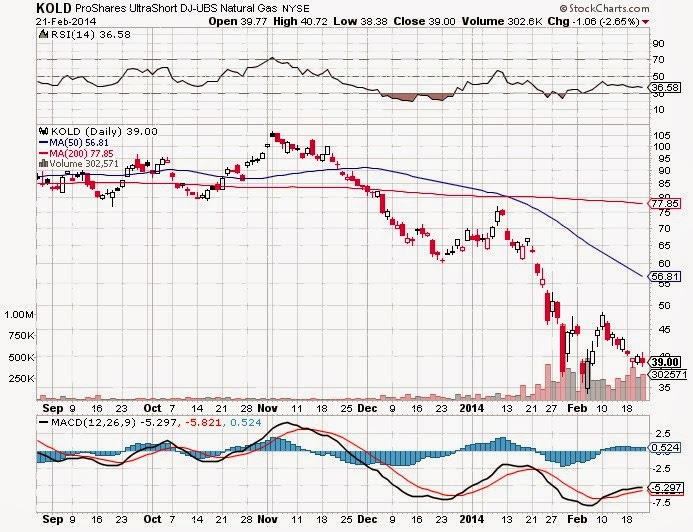This screenshot has height=532, width=693.
Task: Click the Low 38.38 value
Action: (360, 21)
